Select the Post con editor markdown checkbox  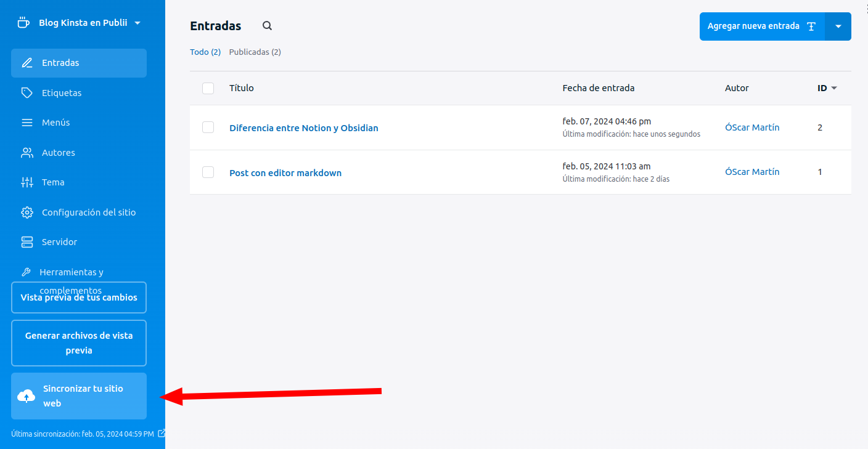[208, 172]
